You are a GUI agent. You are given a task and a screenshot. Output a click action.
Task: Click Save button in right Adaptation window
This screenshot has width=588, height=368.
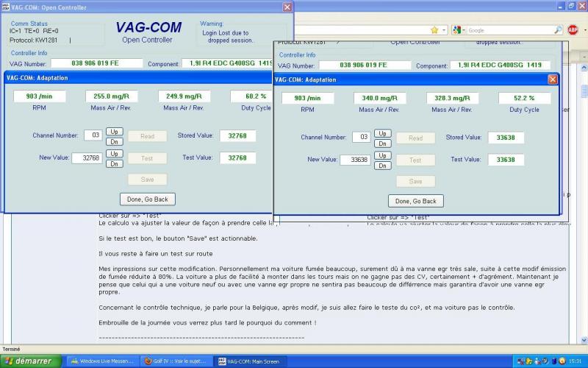pyautogui.click(x=415, y=181)
